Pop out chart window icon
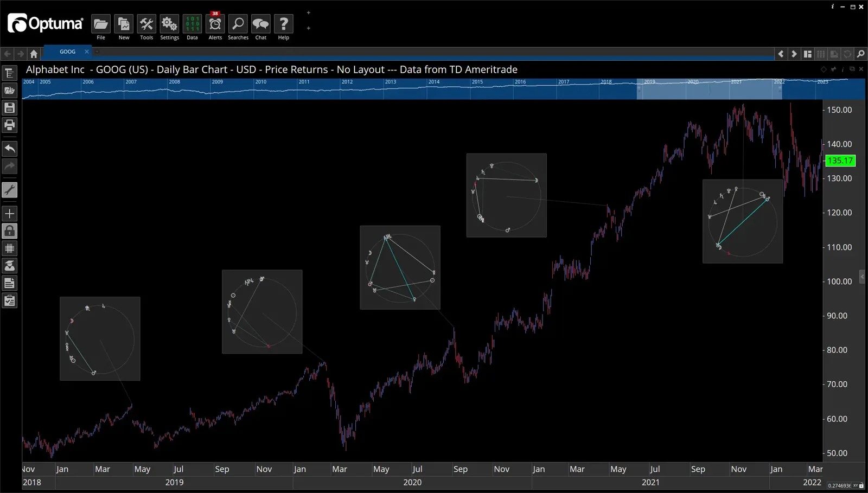 pos(852,69)
